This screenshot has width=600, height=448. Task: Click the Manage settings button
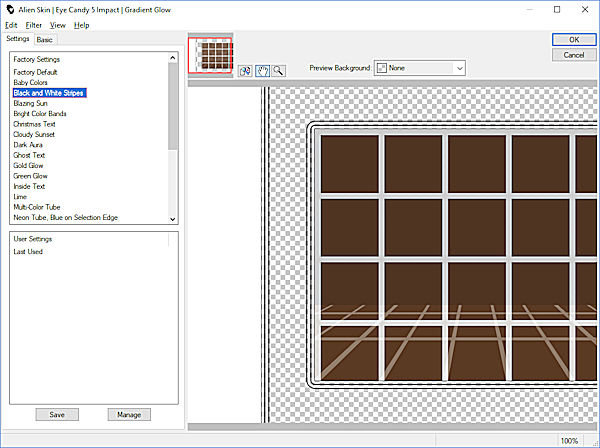tap(129, 414)
